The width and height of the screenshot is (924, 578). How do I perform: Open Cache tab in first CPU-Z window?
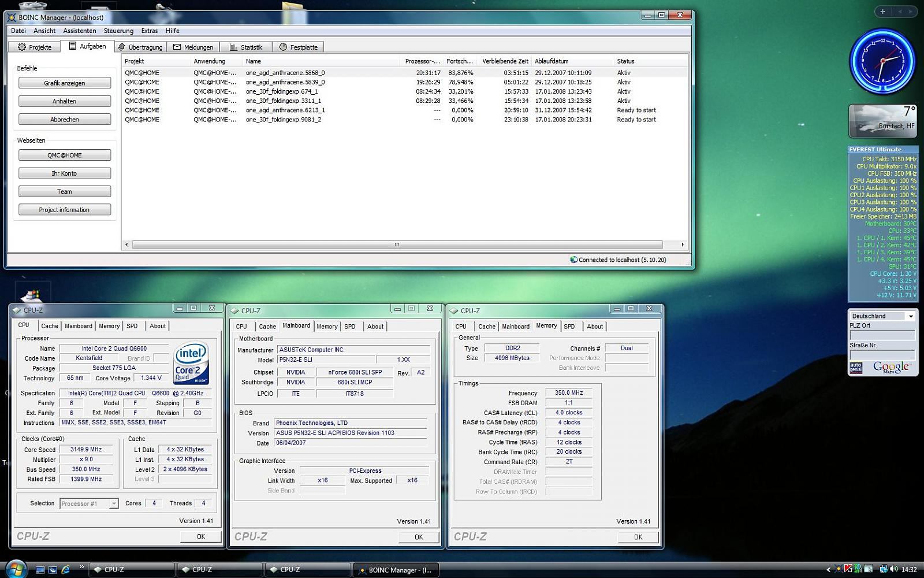50,326
